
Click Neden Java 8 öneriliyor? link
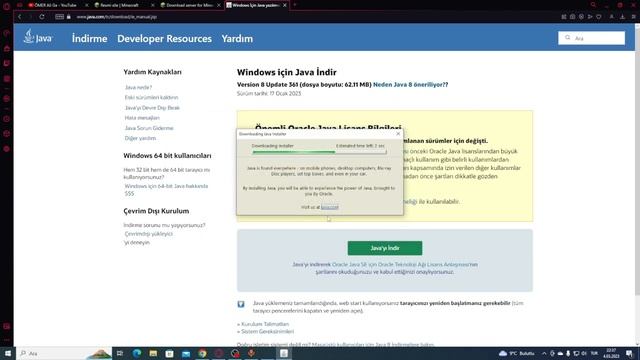410,85
